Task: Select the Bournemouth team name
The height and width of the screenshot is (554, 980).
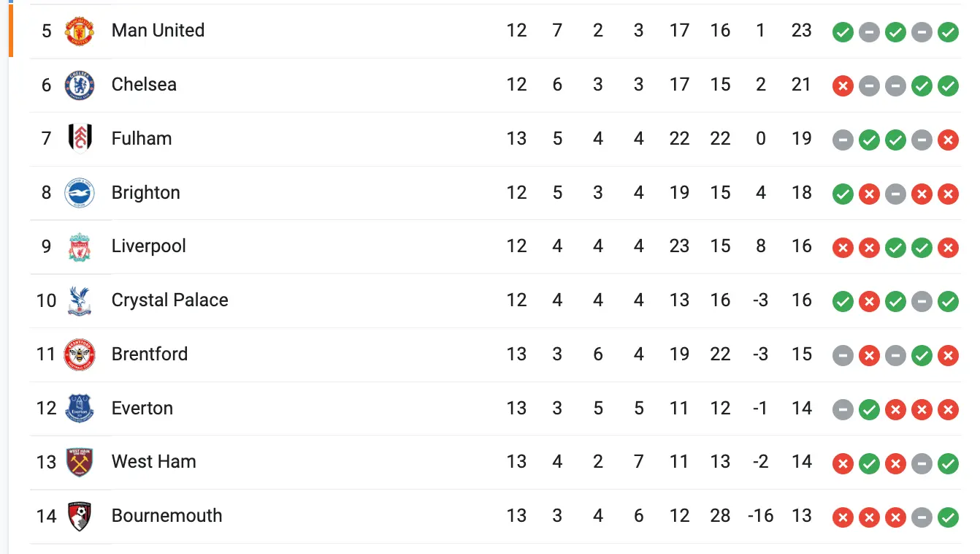Action: pos(166,516)
